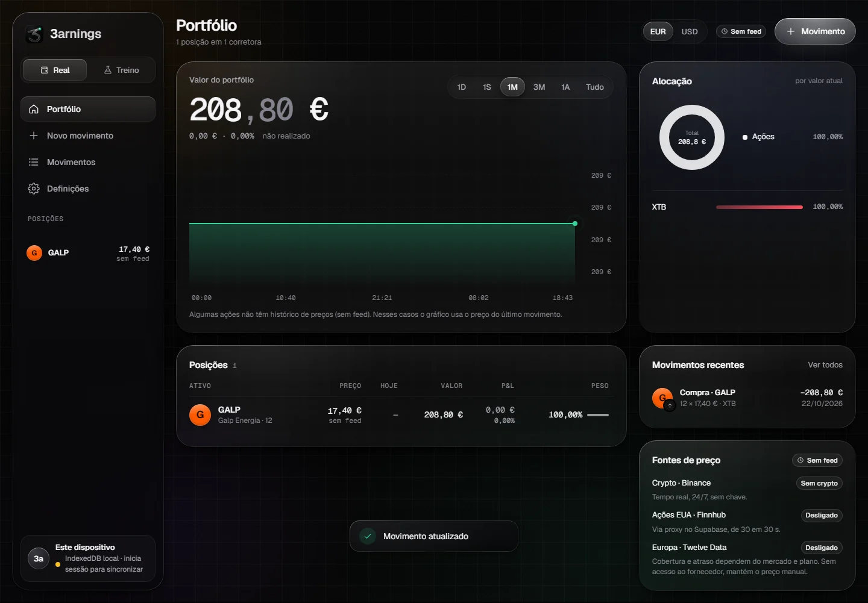Select USD currency

690,31
